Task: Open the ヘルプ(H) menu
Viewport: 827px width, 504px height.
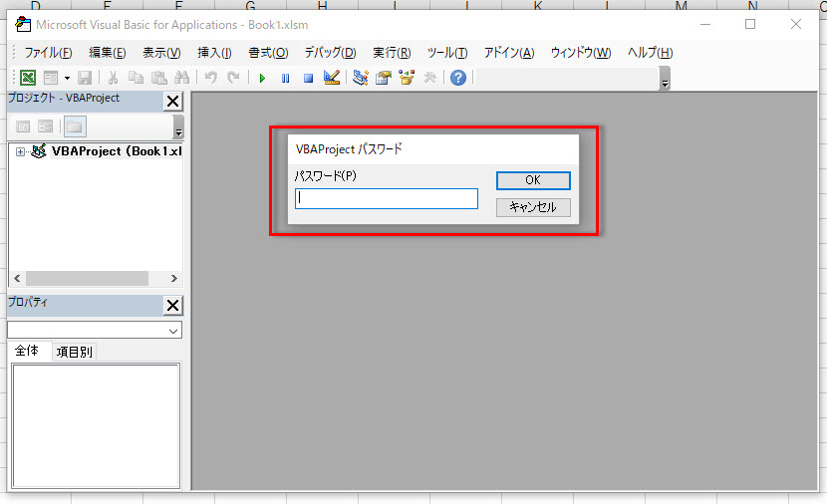Action: 650,53
